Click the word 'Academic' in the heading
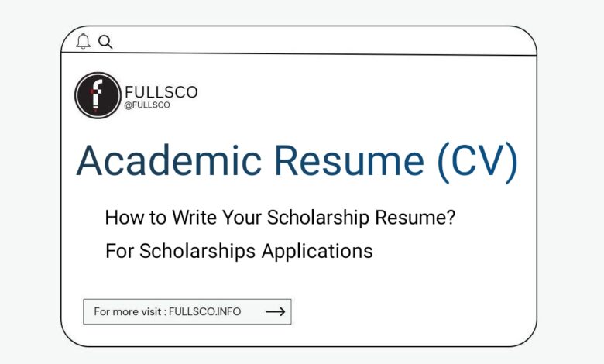604x364 pixels. pyautogui.click(x=169, y=160)
